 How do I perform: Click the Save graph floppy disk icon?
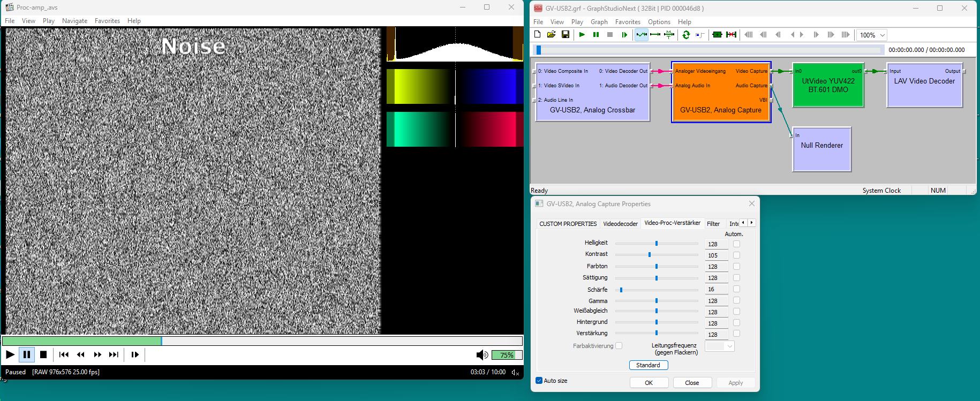(x=565, y=35)
